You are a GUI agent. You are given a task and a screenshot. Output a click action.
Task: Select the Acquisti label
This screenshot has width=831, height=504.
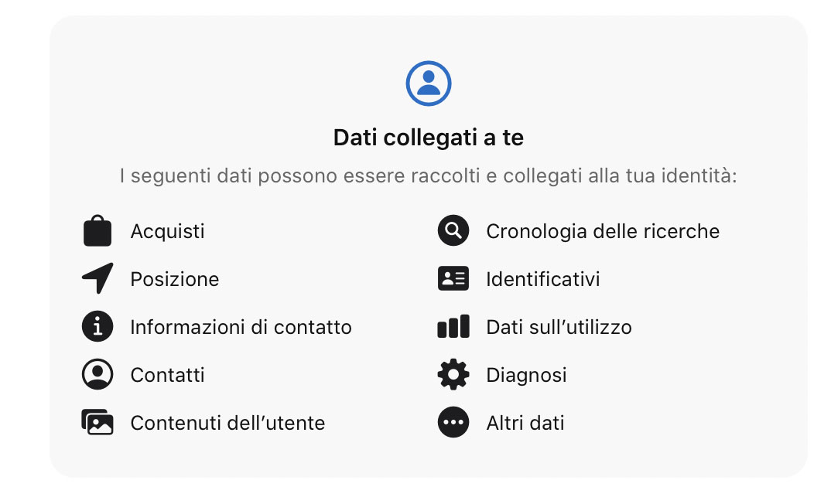click(x=167, y=230)
